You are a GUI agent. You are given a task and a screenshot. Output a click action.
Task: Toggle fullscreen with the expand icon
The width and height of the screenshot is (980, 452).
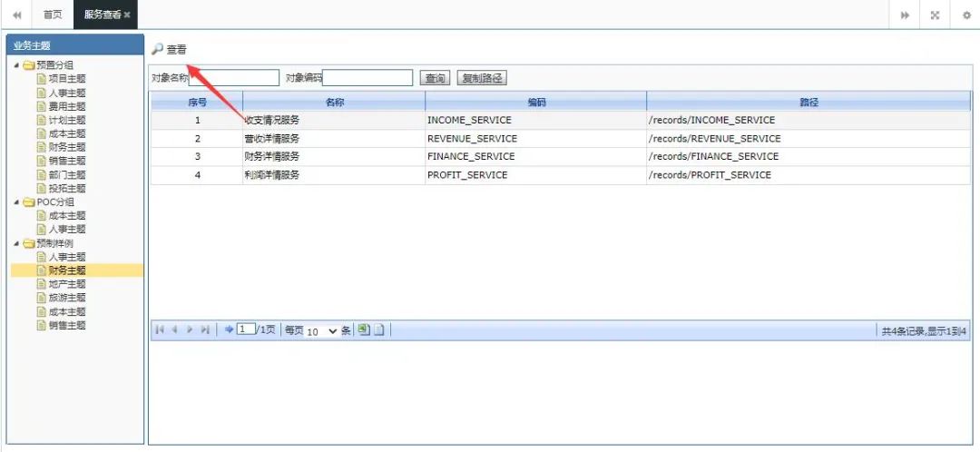coord(935,15)
